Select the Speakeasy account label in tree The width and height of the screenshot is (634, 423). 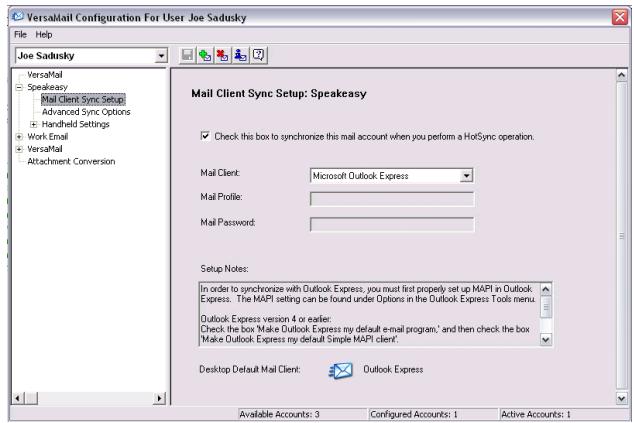click(x=47, y=87)
